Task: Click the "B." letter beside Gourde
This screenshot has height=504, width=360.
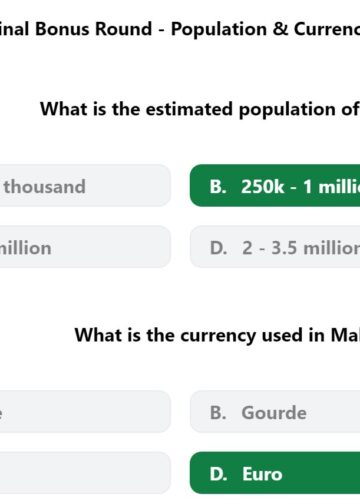Action: coord(218,413)
